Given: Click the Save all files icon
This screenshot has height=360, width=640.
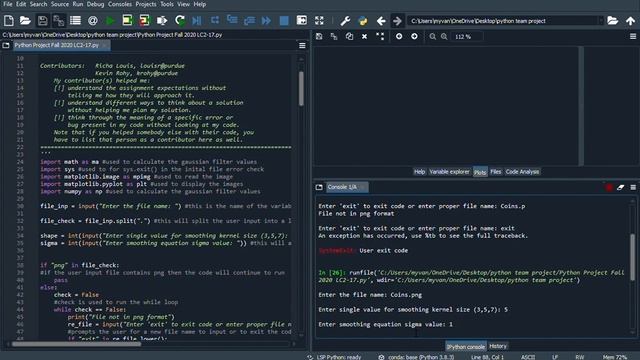Looking at the screenshot, I should pyautogui.click(x=59, y=20).
